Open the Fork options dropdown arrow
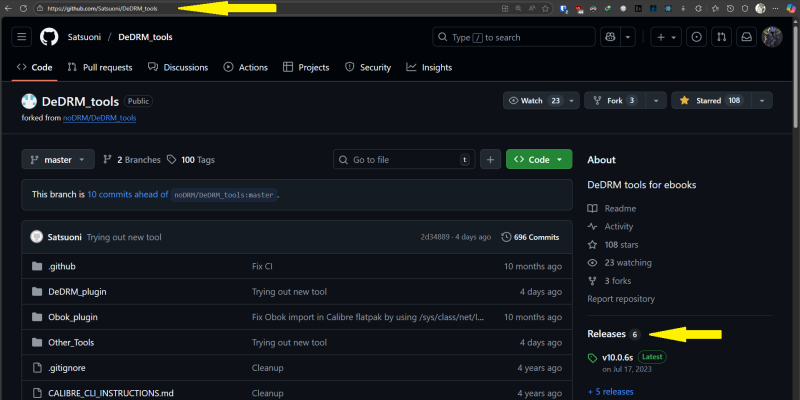Screen dimensions: 800x400 pyautogui.click(x=656, y=101)
